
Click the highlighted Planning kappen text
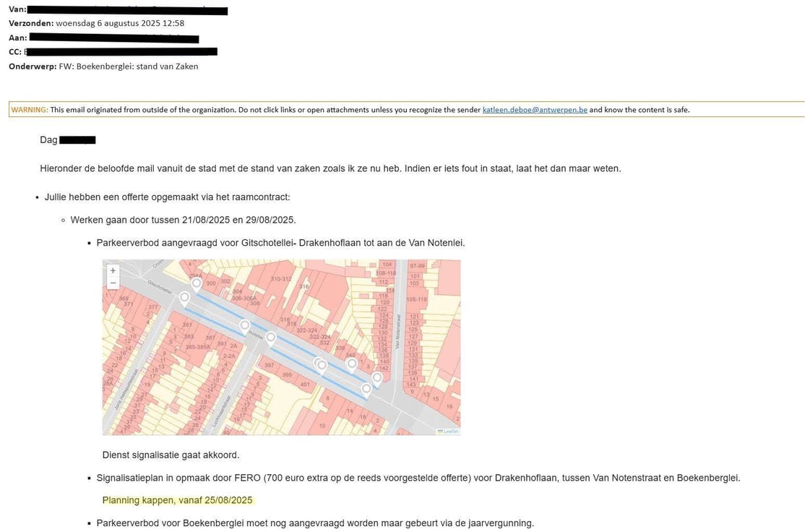tap(177, 500)
